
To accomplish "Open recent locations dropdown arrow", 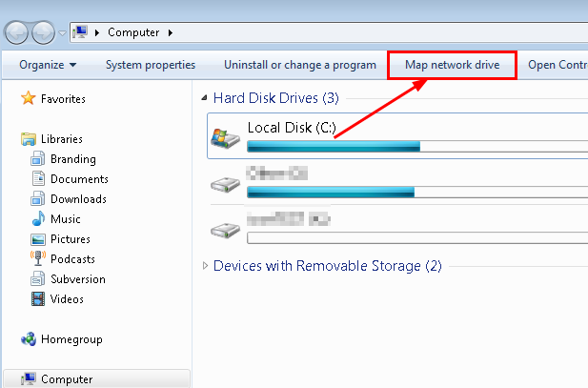I will tap(63, 33).
